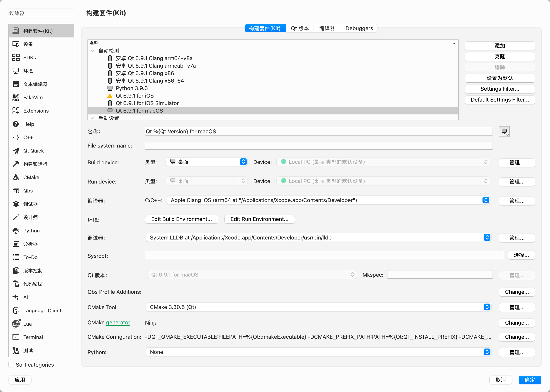Click the Debugger bug icon in sidebar
This screenshot has height=392, width=550.
pyautogui.click(x=16, y=204)
